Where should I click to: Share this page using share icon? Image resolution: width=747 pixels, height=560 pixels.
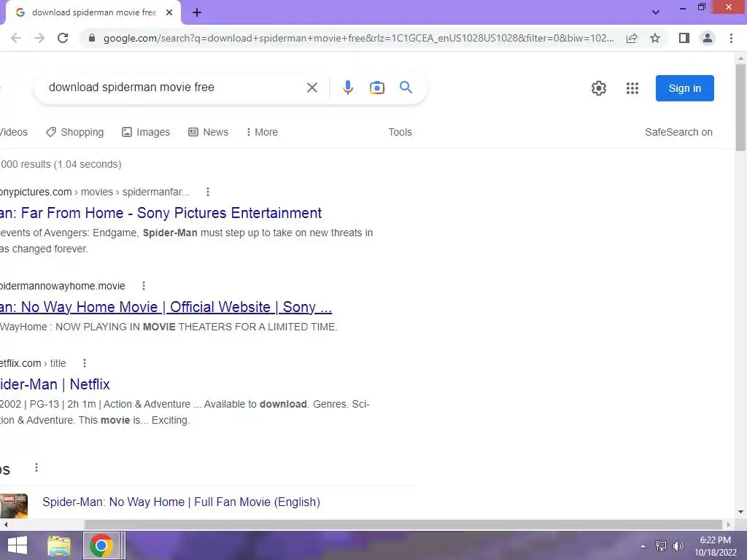(632, 38)
